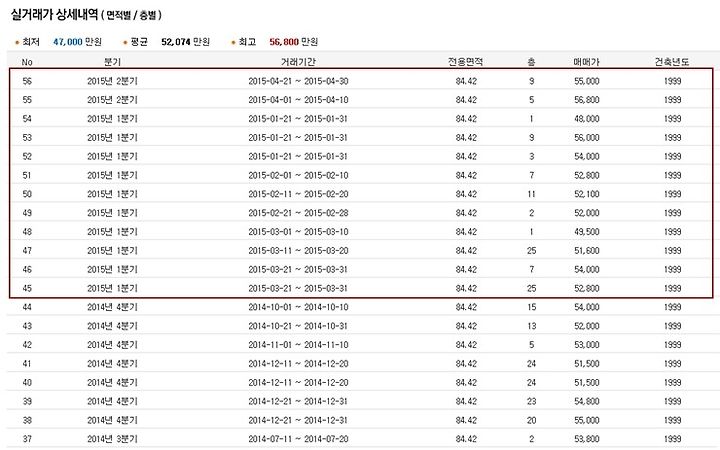Select row number 41 cell

[x=27, y=364]
